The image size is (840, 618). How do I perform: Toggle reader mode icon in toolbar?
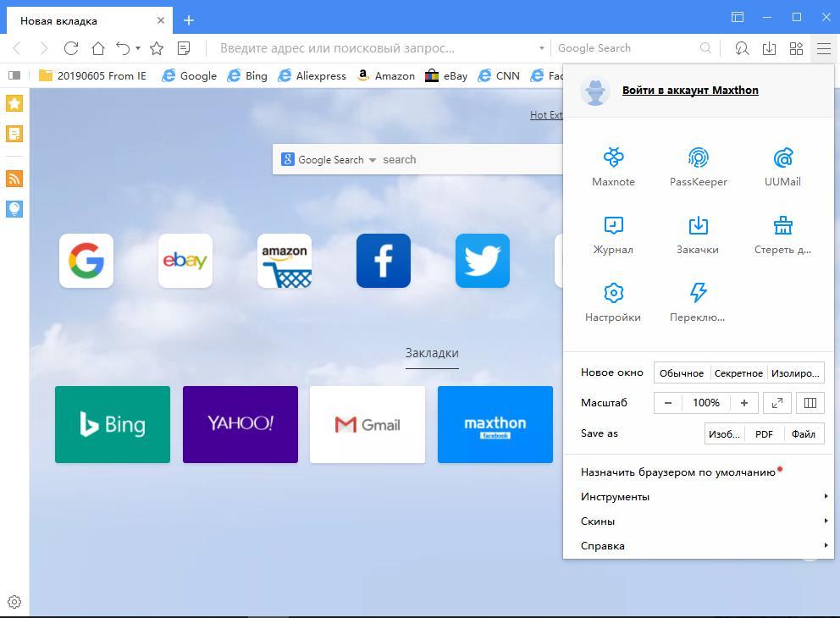point(184,48)
